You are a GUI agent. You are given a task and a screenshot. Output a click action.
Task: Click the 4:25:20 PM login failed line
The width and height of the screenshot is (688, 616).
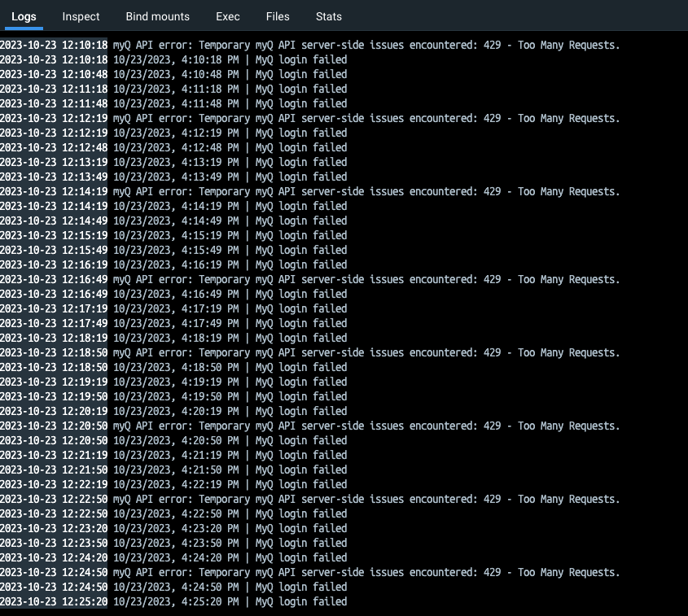point(173,601)
